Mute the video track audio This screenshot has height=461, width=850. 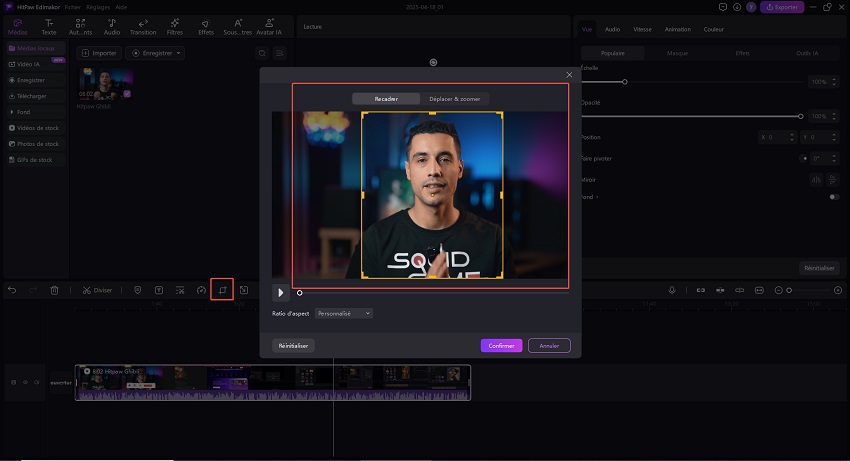tap(36, 382)
